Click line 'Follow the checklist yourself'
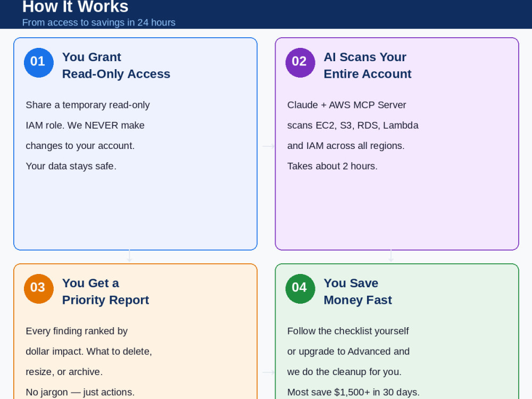532x399 pixels. tap(348, 331)
